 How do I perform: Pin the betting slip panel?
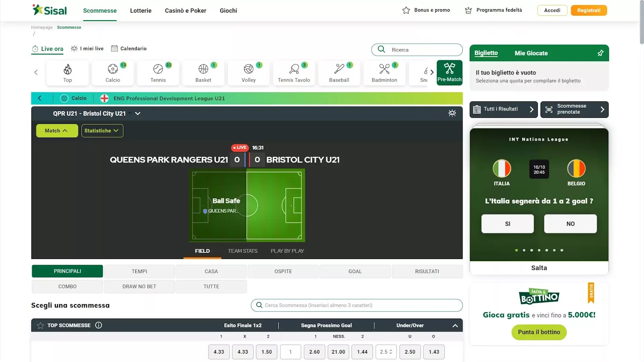tap(600, 53)
